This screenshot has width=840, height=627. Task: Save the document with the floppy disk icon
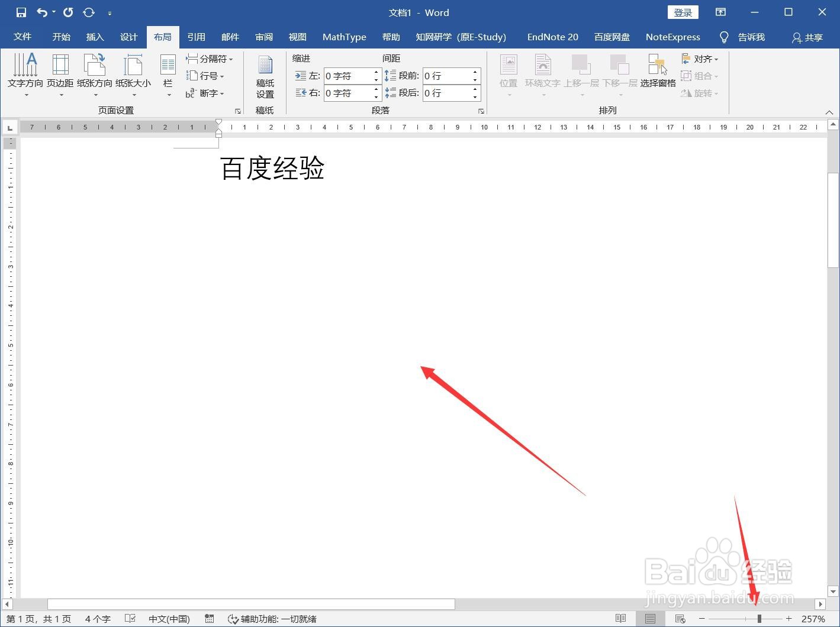[x=21, y=12]
